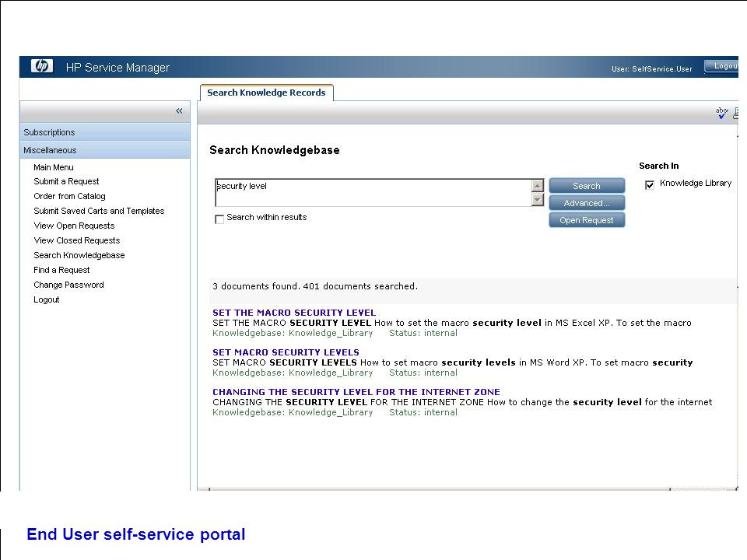The width and height of the screenshot is (747, 560).
Task: Open Find a Request
Action: tap(61, 270)
